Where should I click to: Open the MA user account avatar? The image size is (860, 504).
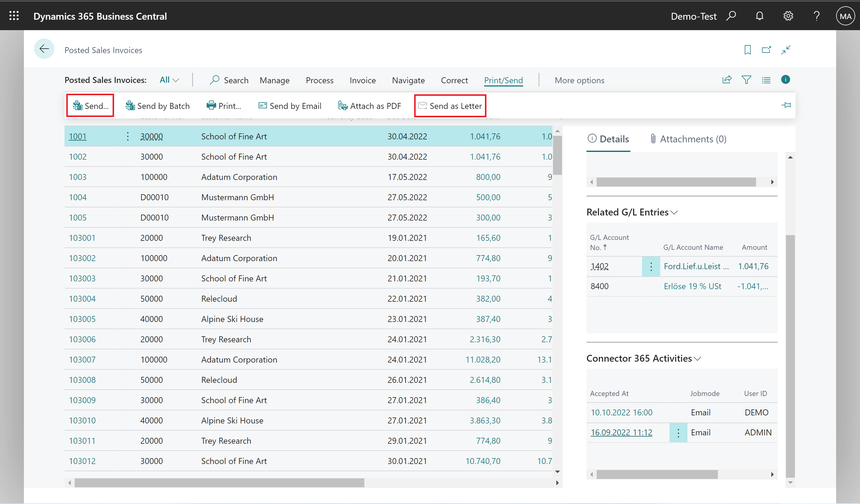tap(845, 16)
